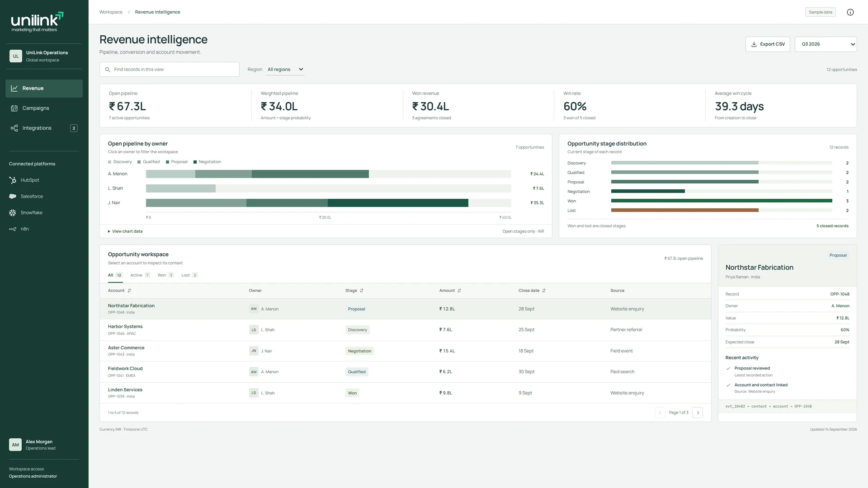868x488 pixels.
Task: Sort table by Amount column
Action: (450, 291)
